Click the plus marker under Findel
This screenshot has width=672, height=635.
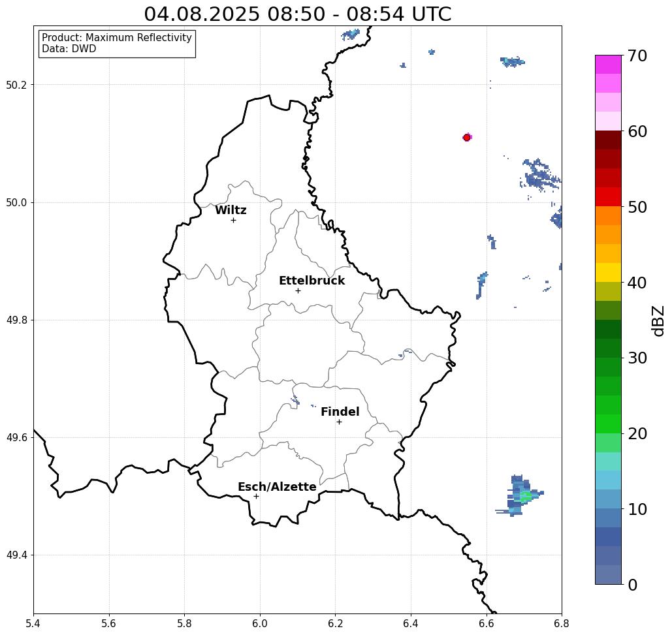click(339, 422)
